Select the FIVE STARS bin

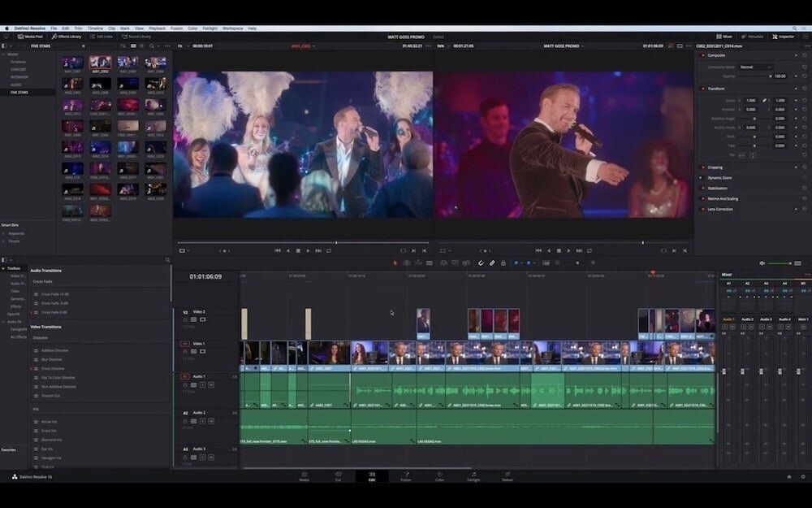tap(19, 92)
